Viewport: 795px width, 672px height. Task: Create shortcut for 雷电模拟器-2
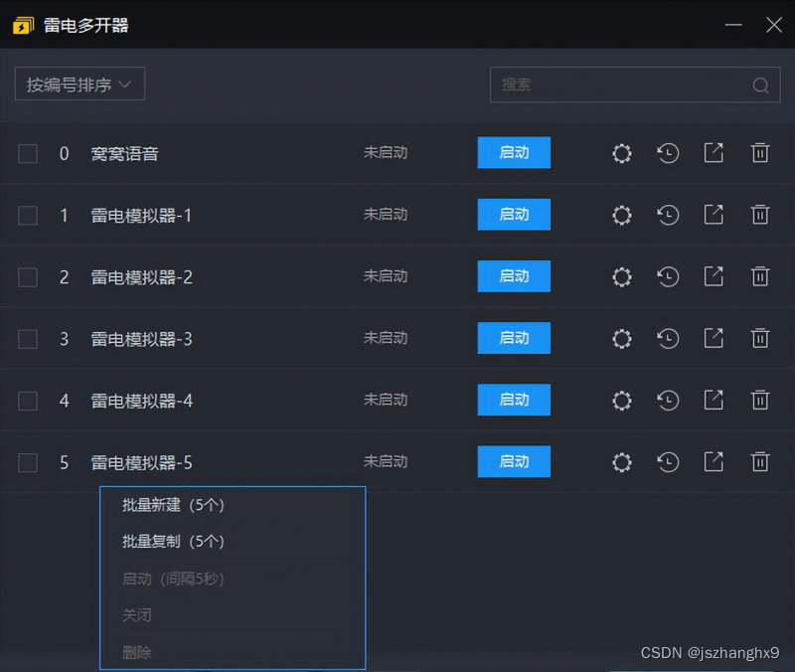click(x=714, y=276)
